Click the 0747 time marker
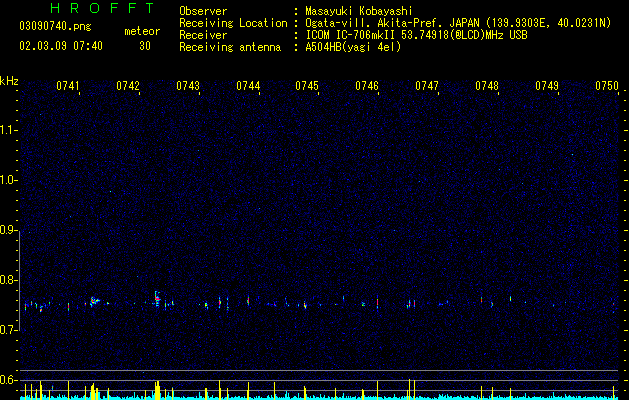The height and width of the screenshot is (400, 629). (427, 86)
